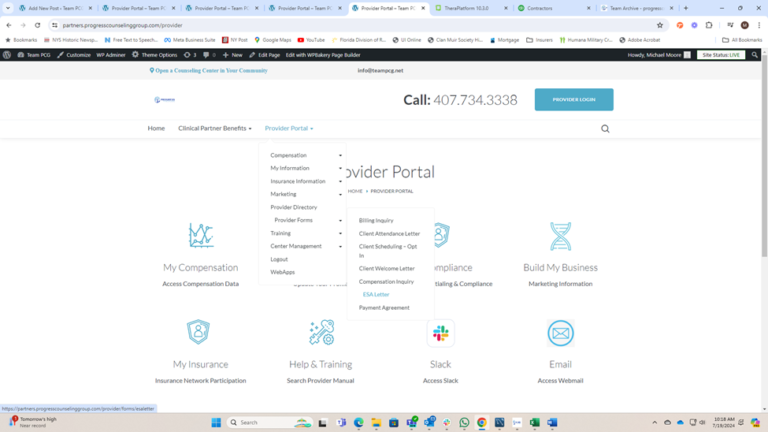
Task: Click the Provider Login button
Action: point(573,100)
